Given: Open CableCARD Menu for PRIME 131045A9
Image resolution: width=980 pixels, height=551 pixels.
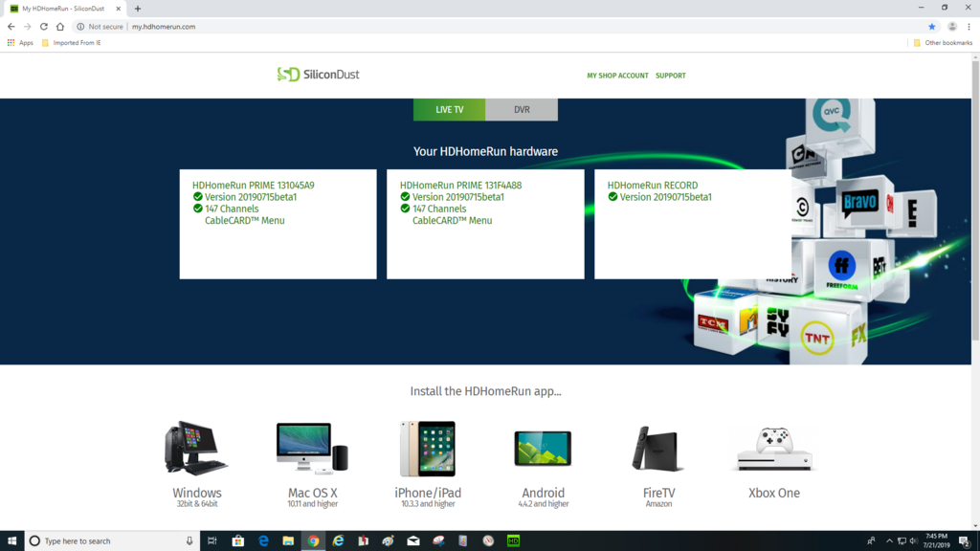Looking at the screenshot, I should pos(244,221).
